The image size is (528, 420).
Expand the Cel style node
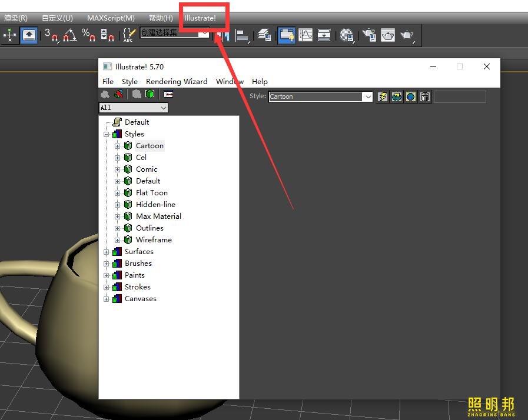118,158
